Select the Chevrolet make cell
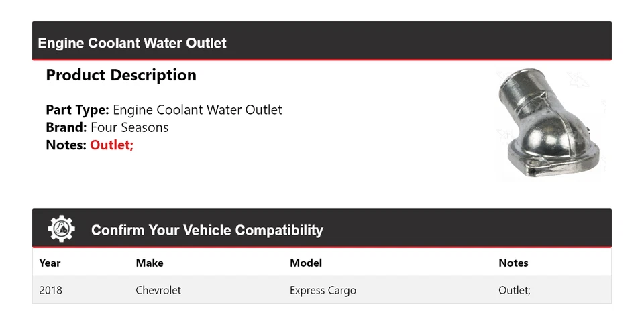This screenshot has width=644, height=325. [158, 290]
